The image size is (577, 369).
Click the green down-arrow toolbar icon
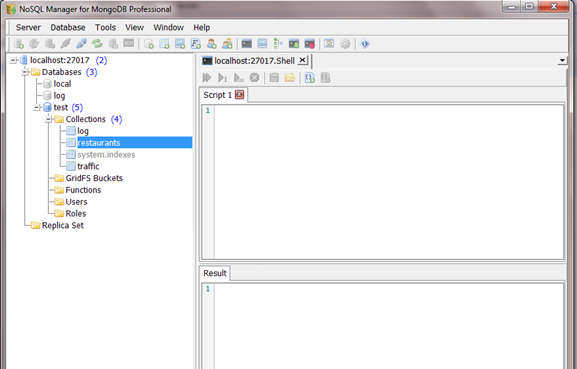tap(294, 44)
